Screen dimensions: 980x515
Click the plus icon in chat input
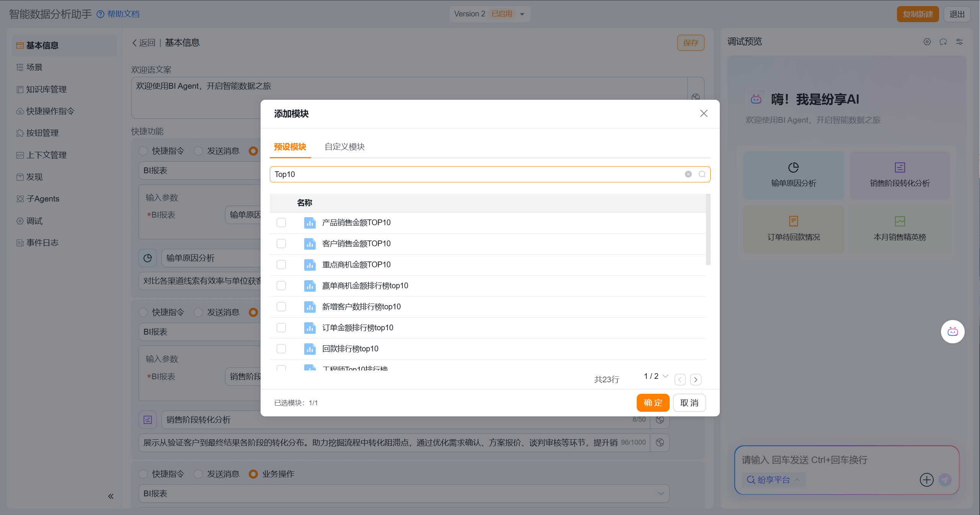(926, 479)
